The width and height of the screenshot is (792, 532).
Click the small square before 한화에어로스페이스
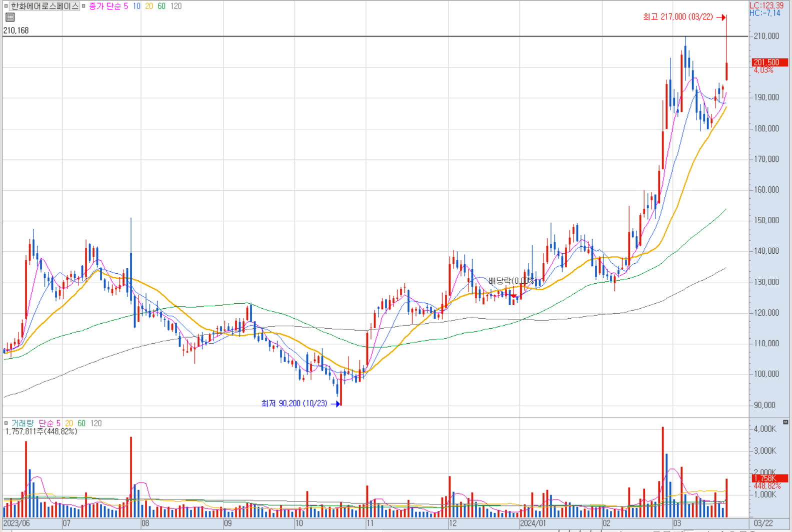[x=6, y=6]
